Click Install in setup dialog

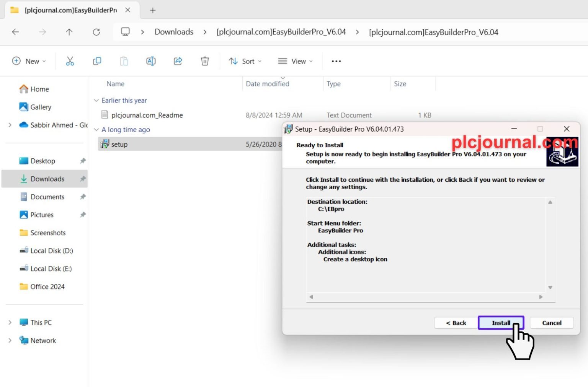pos(500,323)
